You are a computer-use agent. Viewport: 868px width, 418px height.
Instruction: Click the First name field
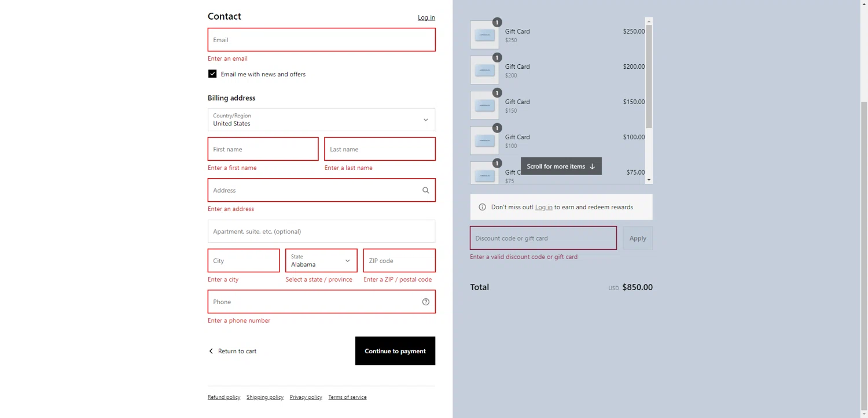coord(263,149)
